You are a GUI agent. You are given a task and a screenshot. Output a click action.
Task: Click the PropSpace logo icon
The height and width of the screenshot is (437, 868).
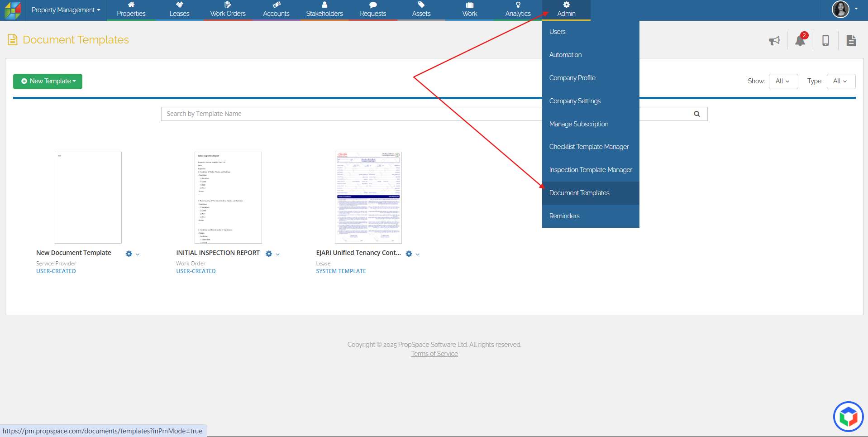pyautogui.click(x=13, y=10)
